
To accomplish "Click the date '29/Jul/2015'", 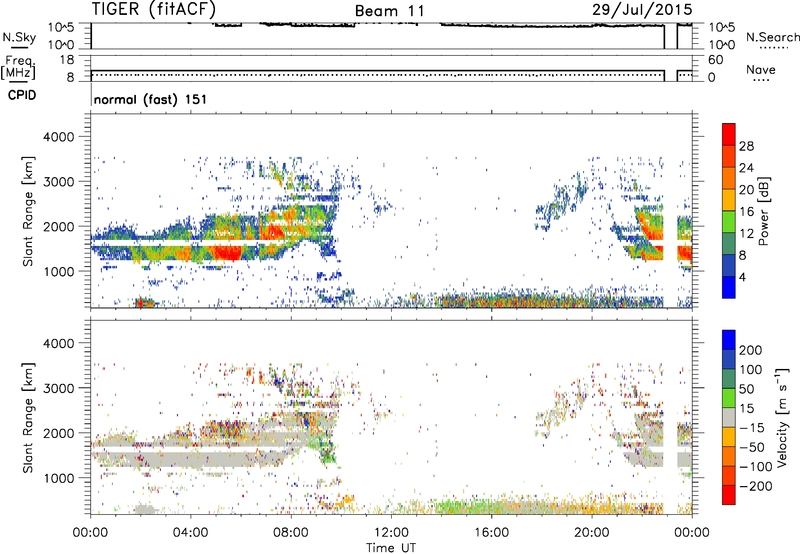I will (642, 10).
